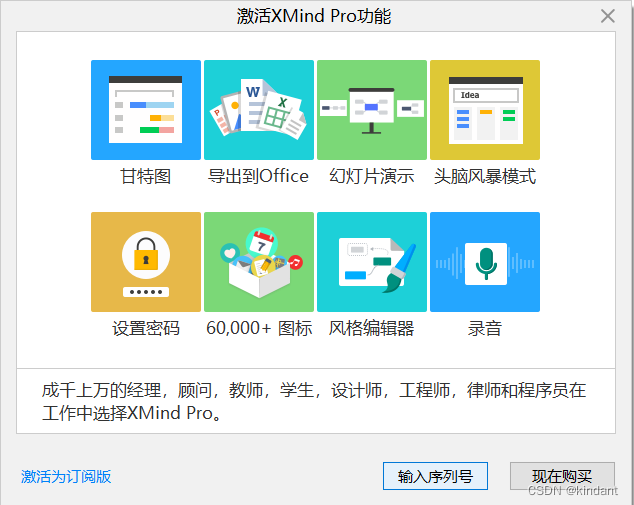634x505 pixels.
Task: Click the 甘特图 label
Action: pos(146,177)
